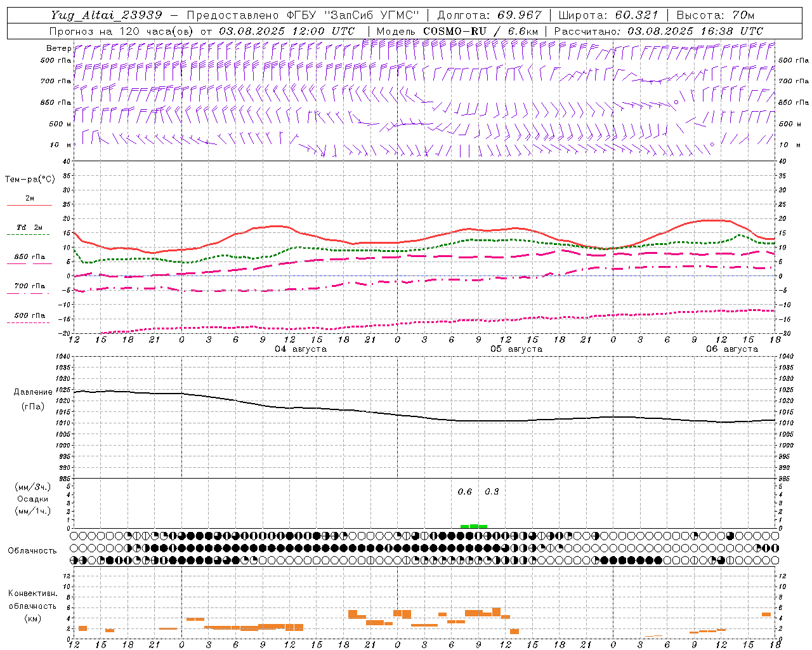Click the Td 2м legend entry
The width and height of the screenshot is (812, 650).
[x=29, y=227]
